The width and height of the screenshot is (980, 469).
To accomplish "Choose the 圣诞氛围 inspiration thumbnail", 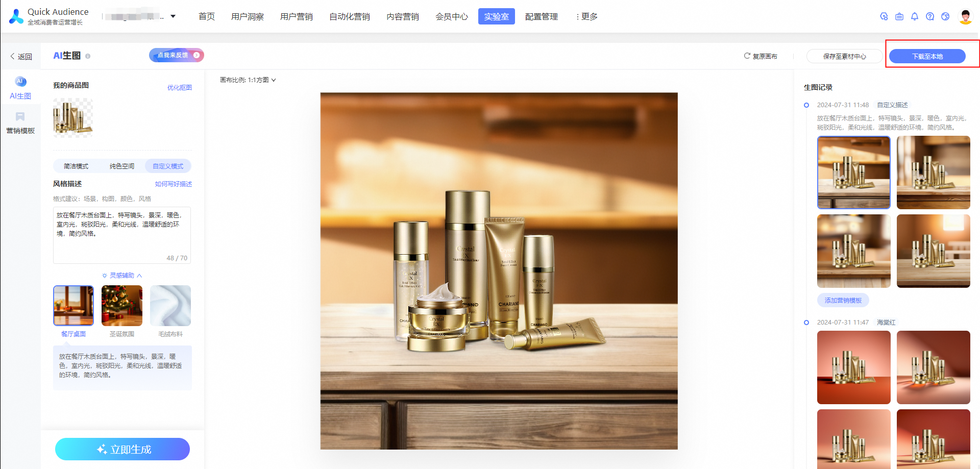I will tap(122, 306).
